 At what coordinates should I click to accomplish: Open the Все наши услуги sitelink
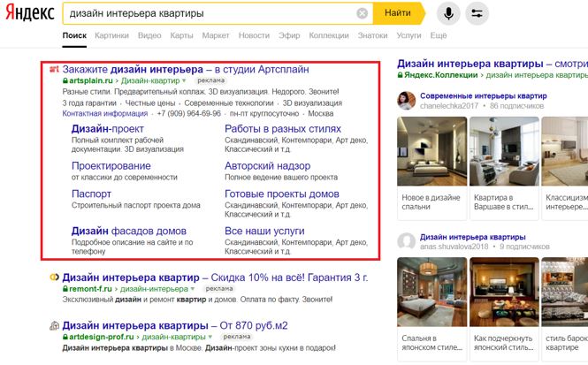[x=264, y=231]
